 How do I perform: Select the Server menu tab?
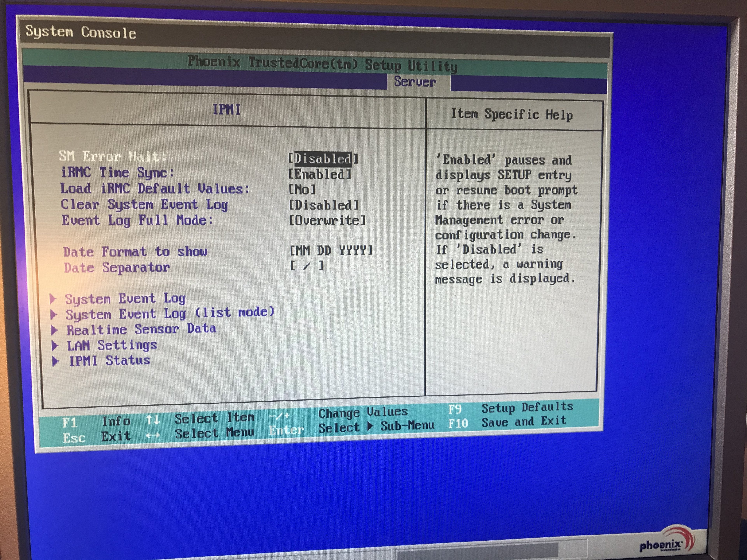tap(415, 82)
